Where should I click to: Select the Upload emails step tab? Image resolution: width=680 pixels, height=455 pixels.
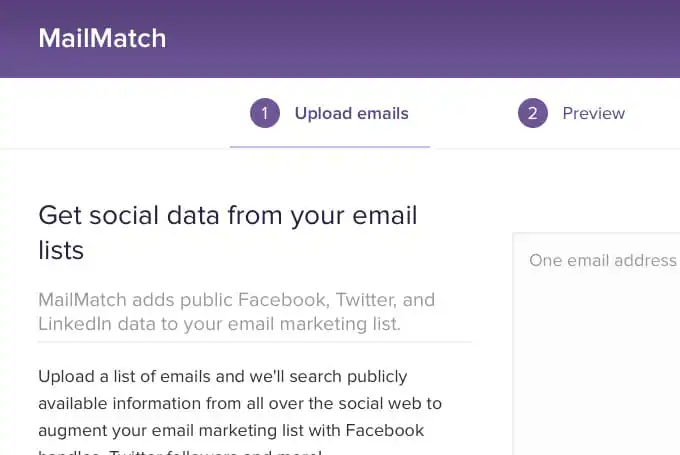351,113
